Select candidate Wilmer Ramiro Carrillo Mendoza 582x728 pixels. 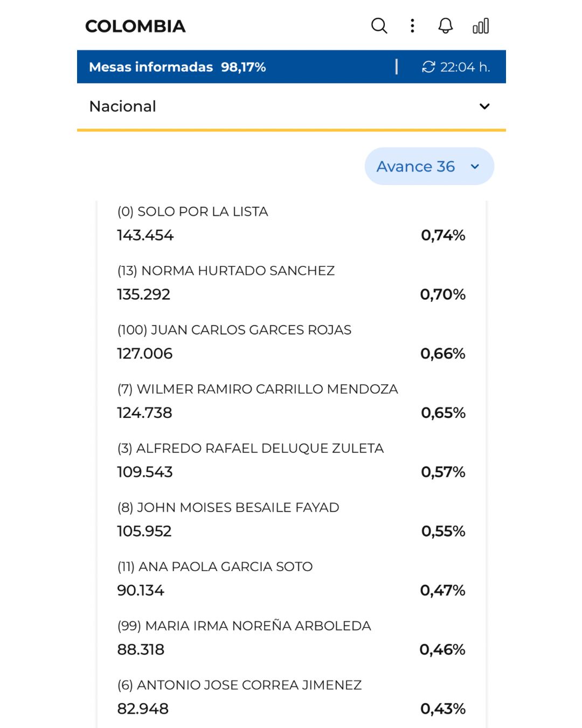tap(291, 402)
